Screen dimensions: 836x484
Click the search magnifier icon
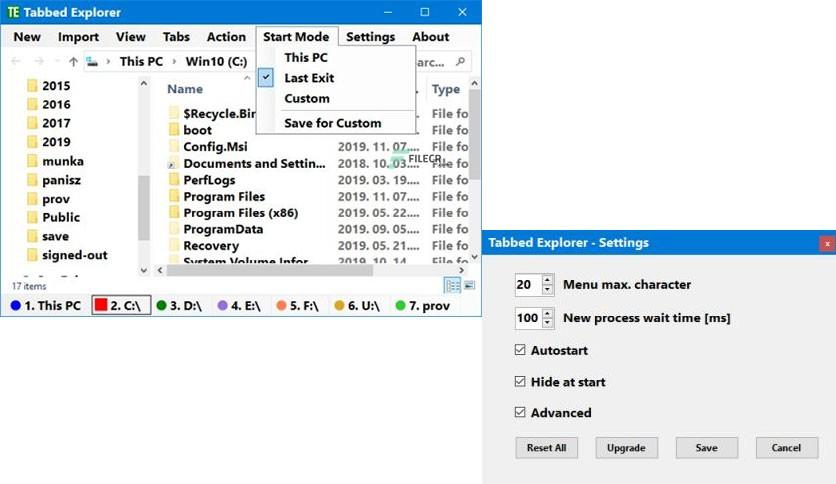pyautogui.click(x=461, y=62)
